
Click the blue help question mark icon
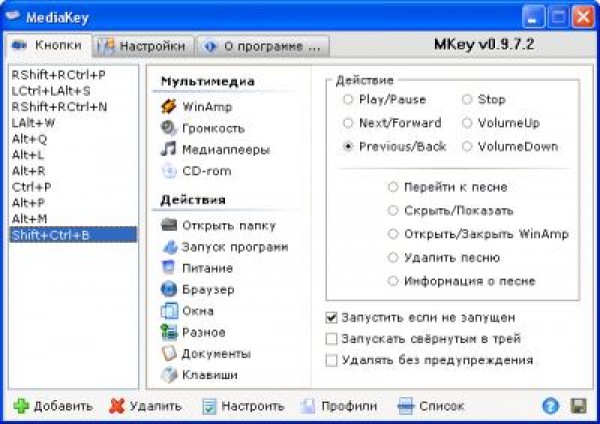pos(550,406)
